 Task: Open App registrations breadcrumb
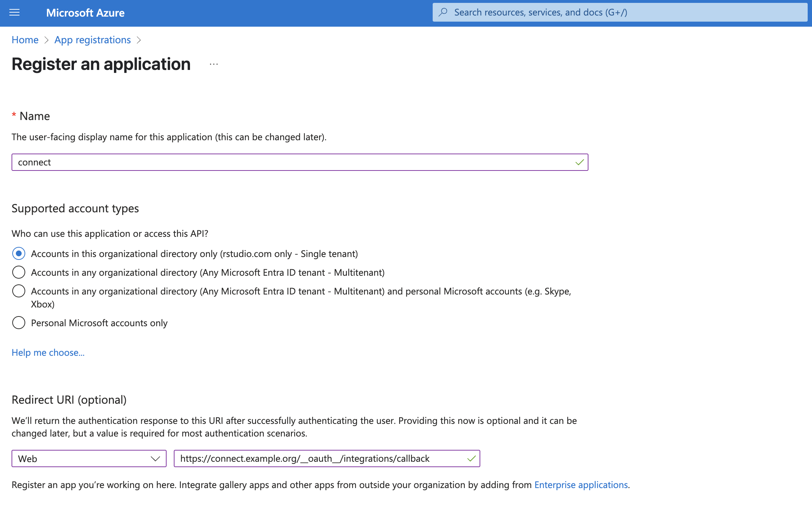pos(92,40)
